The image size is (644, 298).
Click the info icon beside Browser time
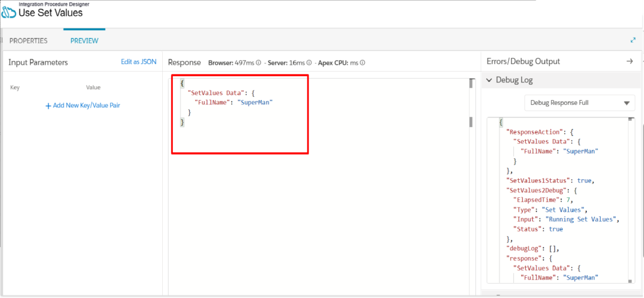(258, 63)
